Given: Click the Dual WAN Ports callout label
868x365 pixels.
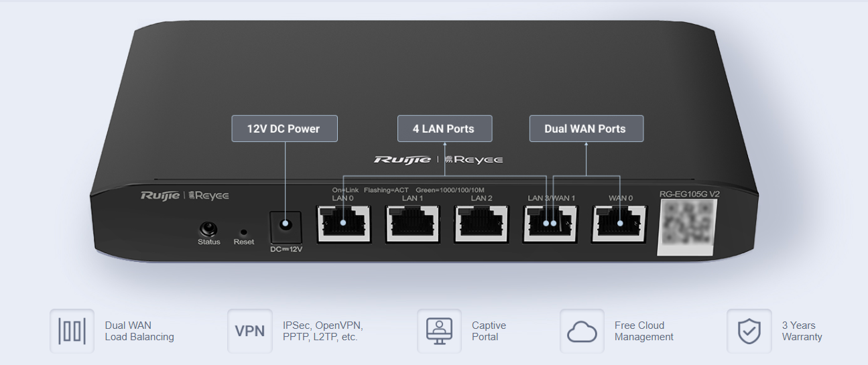Looking at the screenshot, I should [586, 129].
